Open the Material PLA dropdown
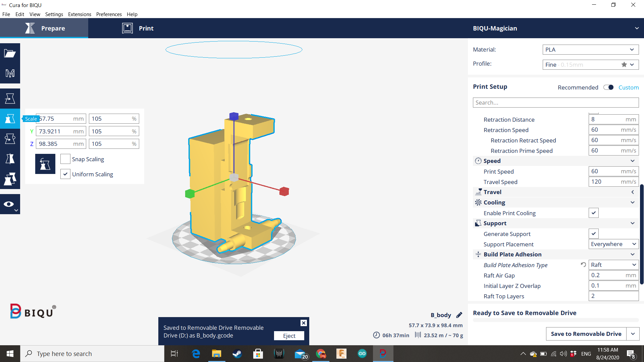This screenshot has width=644, height=362. point(590,50)
